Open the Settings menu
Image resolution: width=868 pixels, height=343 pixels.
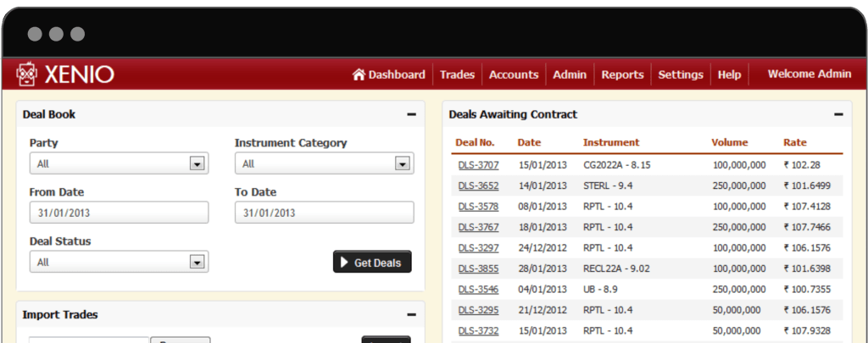[681, 75]
